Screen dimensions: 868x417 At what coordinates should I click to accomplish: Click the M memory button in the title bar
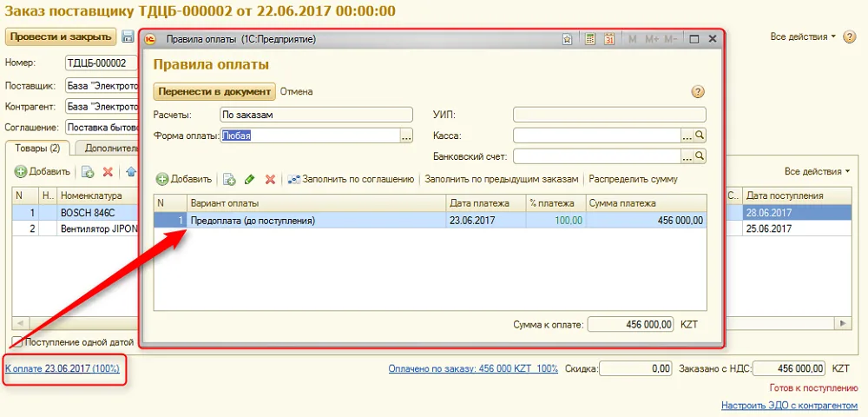[x=633, y=39]
